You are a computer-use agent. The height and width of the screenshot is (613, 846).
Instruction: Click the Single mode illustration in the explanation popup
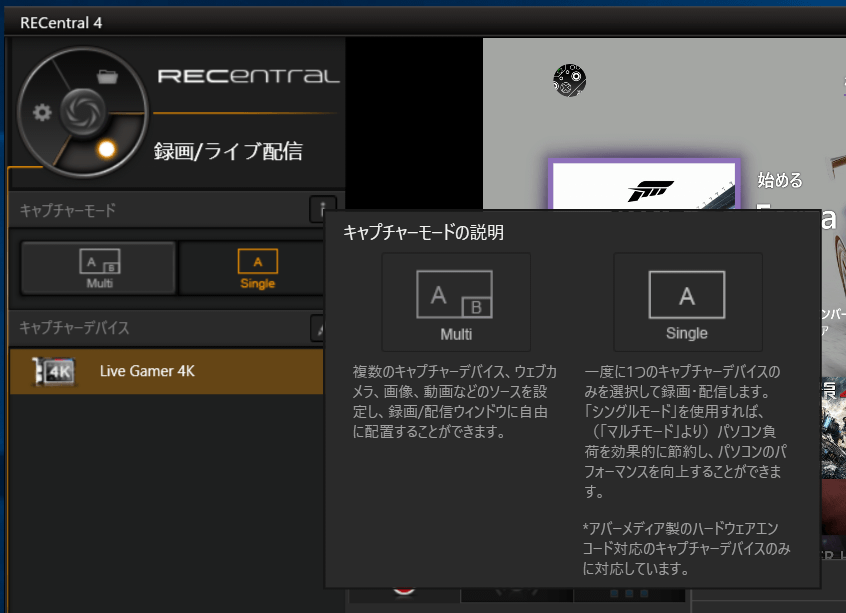pos(687,302)
